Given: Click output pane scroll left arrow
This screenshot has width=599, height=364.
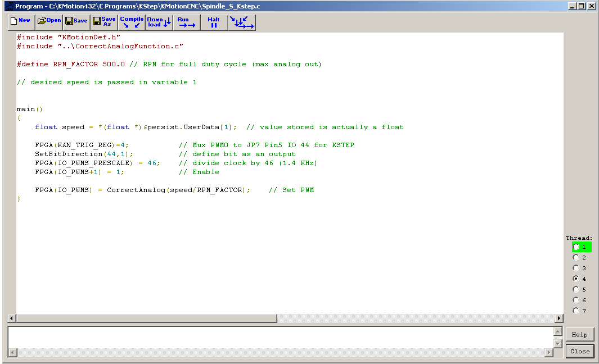Looking at the screenshot, I should 12,353.
